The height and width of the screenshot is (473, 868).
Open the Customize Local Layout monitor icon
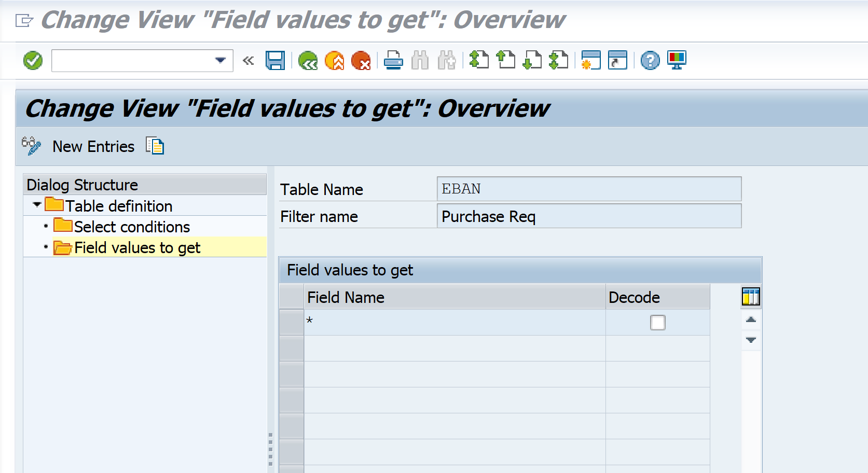point(677,61)
